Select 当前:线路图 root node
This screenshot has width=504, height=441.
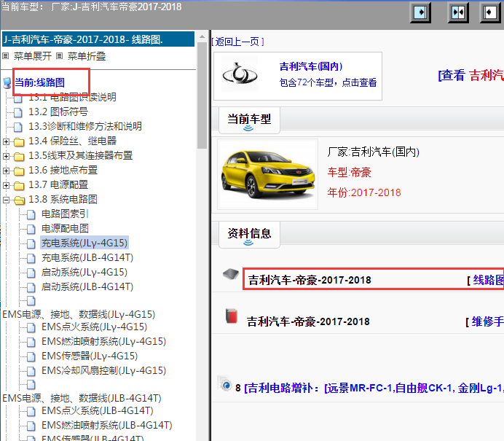(x=40, y=82)
